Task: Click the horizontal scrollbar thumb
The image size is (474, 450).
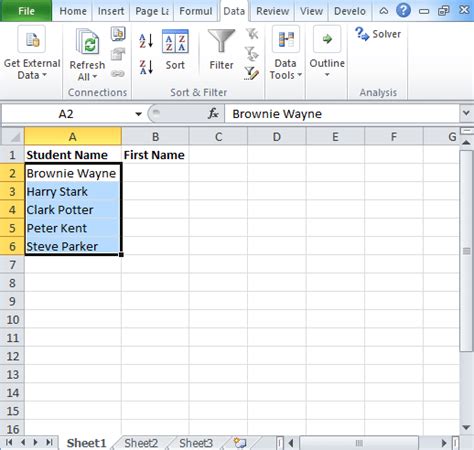Action: [359, 443]
